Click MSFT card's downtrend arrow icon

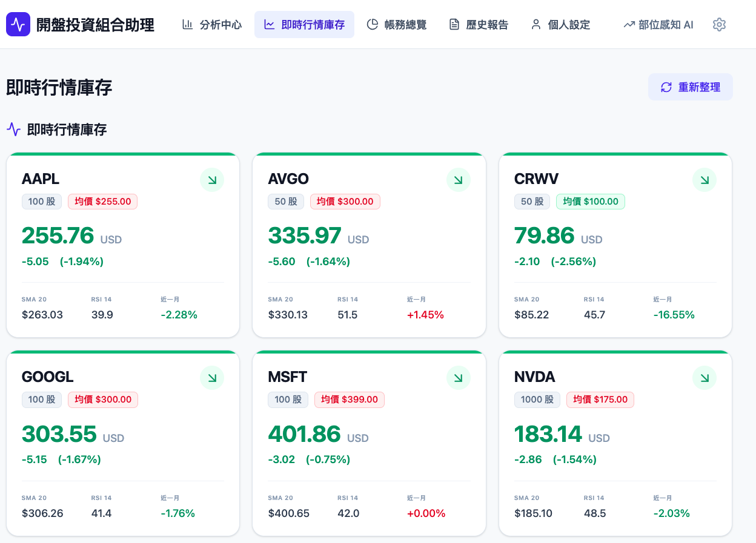(459, 378)
